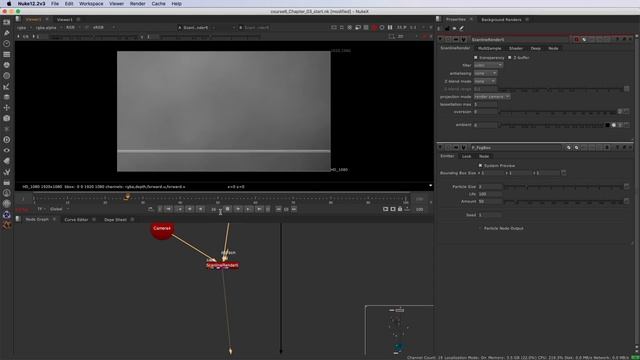Open the Workspace menu
The image size is (640, 360).
(91, 4)
